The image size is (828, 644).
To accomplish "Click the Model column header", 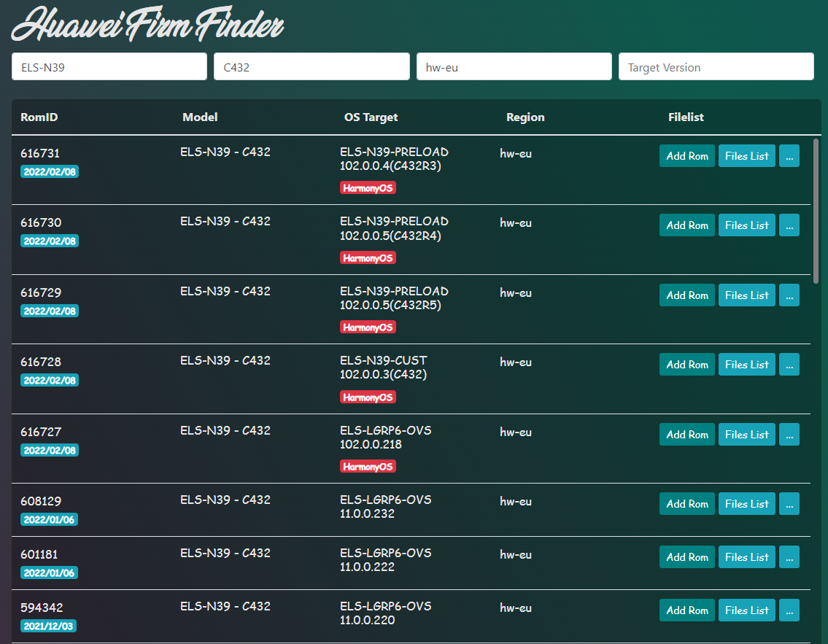I will [200, 117].
